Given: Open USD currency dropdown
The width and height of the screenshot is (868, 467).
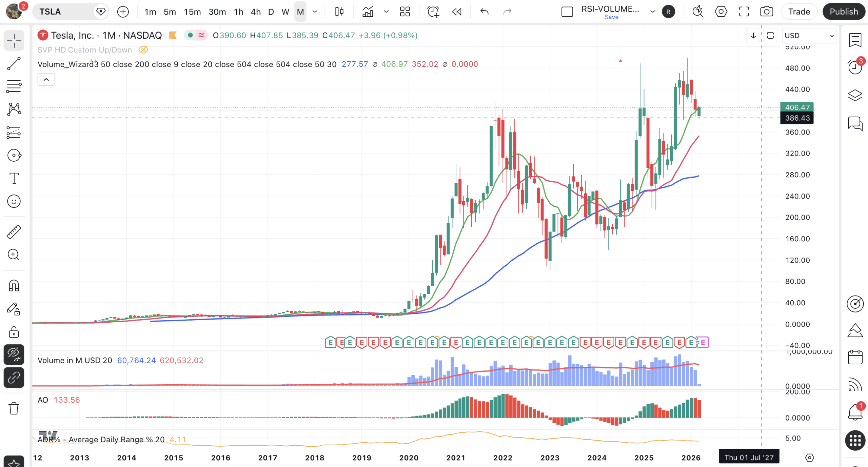Looking at the screenshot, I should coord(809,36).
